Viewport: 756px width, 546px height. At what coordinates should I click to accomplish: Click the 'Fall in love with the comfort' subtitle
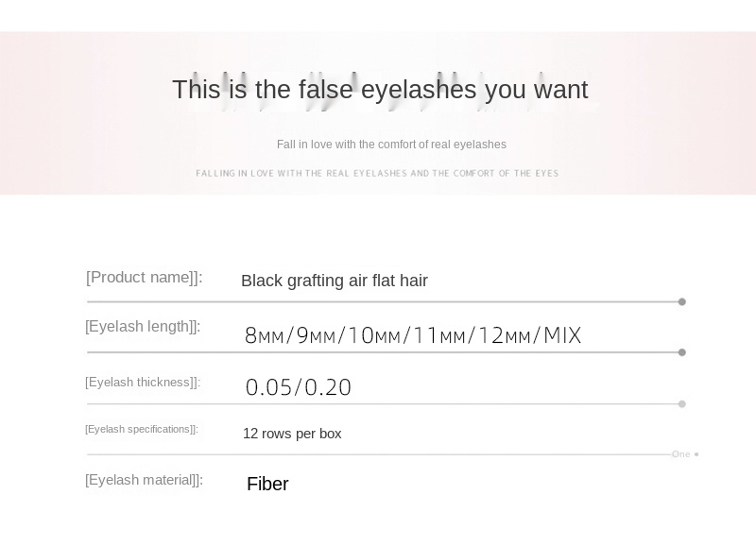point(391,145)
